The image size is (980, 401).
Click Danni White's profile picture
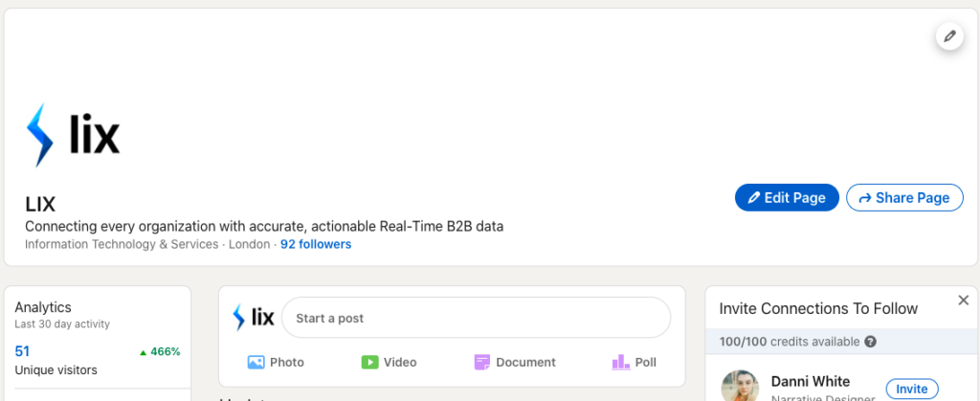[740, 386]
